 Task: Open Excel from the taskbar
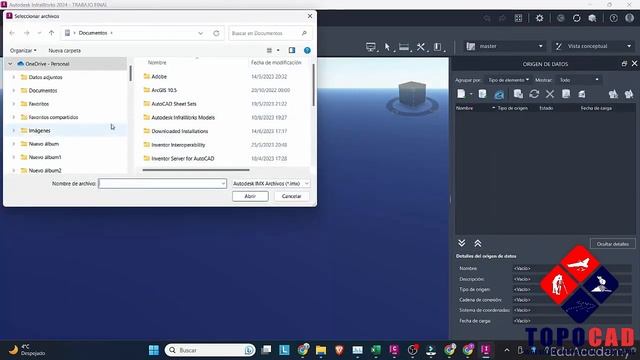pyautogui.click(x=376, y=350)
